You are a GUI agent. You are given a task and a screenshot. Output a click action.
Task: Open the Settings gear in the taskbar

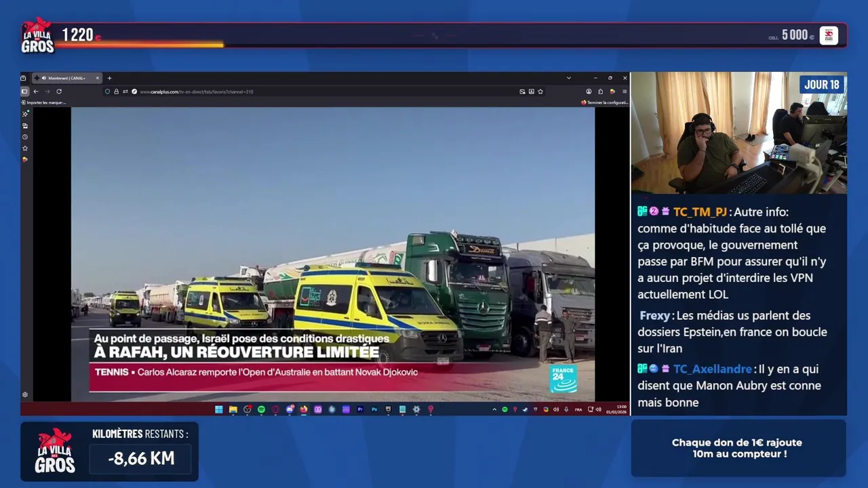pos(416,409)
